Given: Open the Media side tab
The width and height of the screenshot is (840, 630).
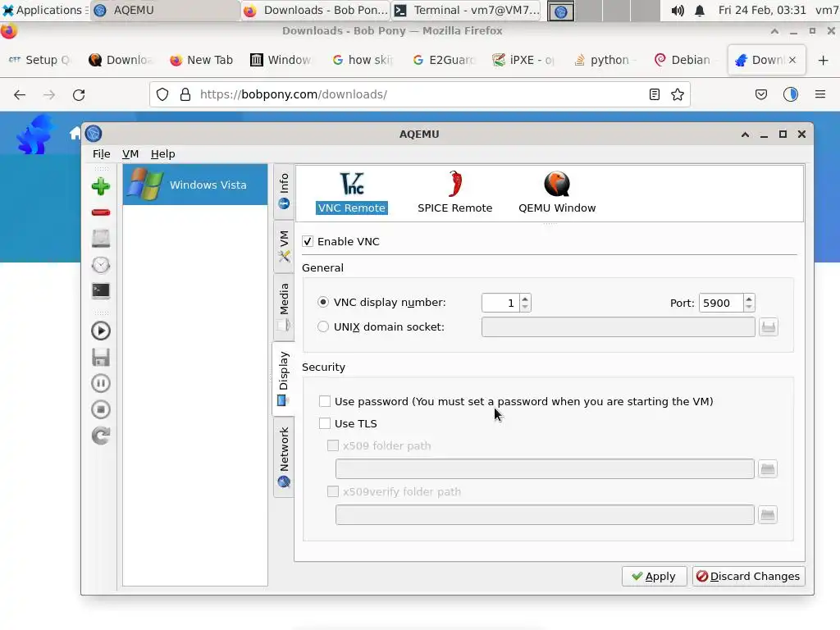Looking at the screenshot, I should point(284,307).
